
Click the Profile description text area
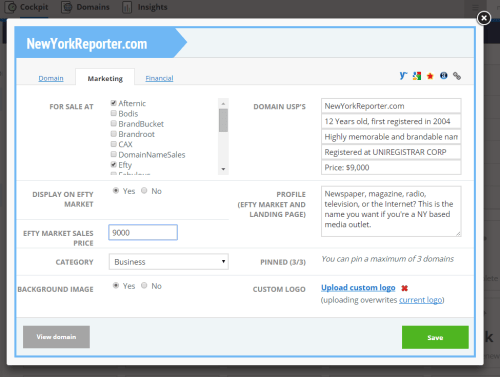point(391,211)
